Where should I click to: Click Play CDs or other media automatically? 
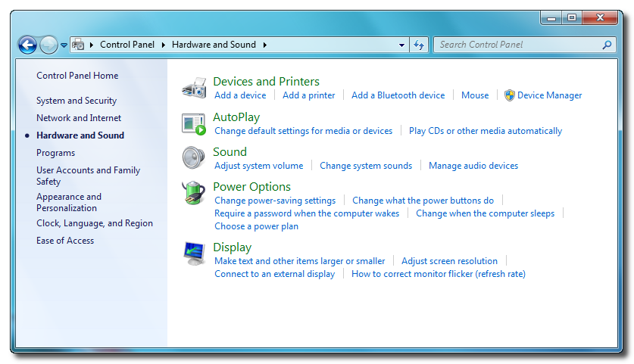[x=486, y=131]
